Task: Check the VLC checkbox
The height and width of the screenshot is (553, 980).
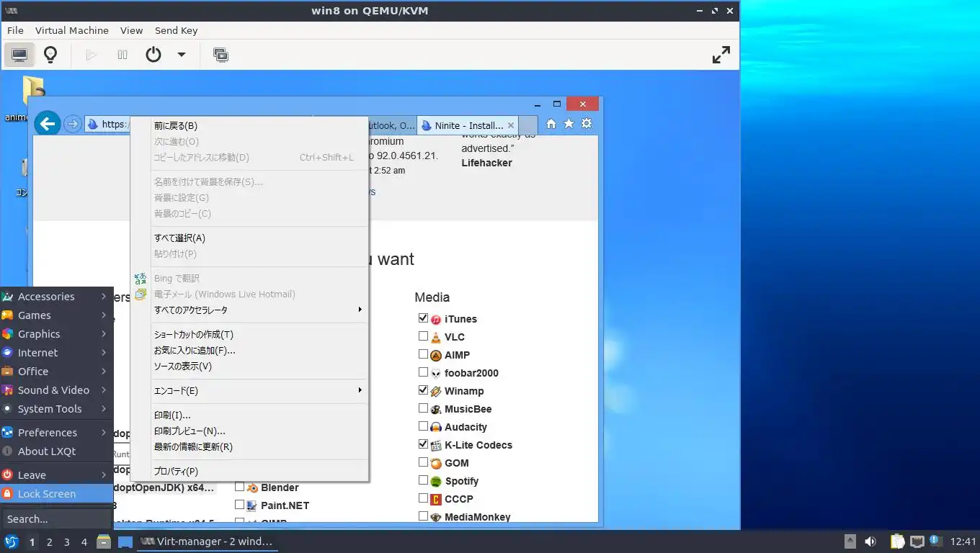Action: point(423,336)
